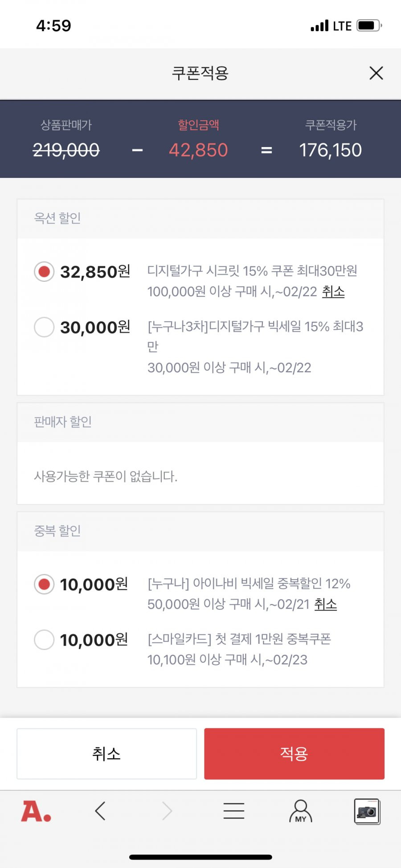Viewport: 401px width, 868px height.
Task: Tap the 할인금액 42,850 amount
Action: coord(198,150)
